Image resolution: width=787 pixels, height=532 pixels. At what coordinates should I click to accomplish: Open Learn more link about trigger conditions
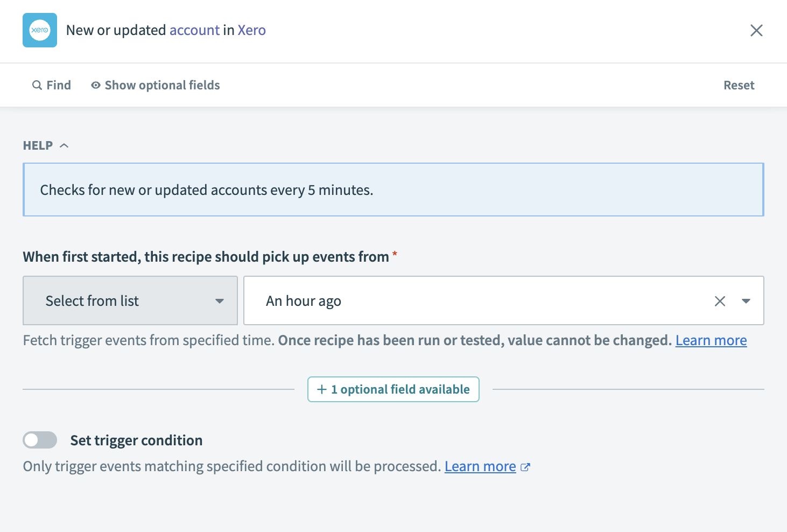(480, 466)
